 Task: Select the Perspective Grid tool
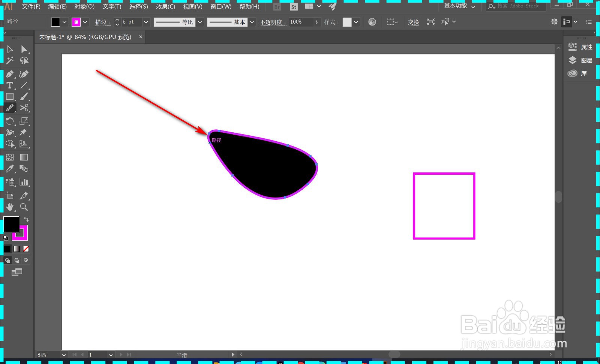[24, 144]
